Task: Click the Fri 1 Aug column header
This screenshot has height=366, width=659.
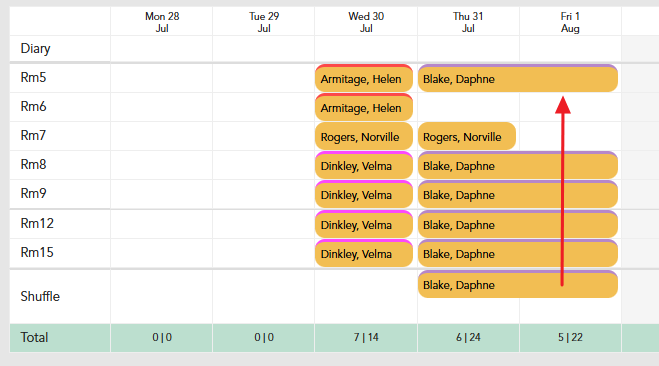Action: [x=570, y=22]
